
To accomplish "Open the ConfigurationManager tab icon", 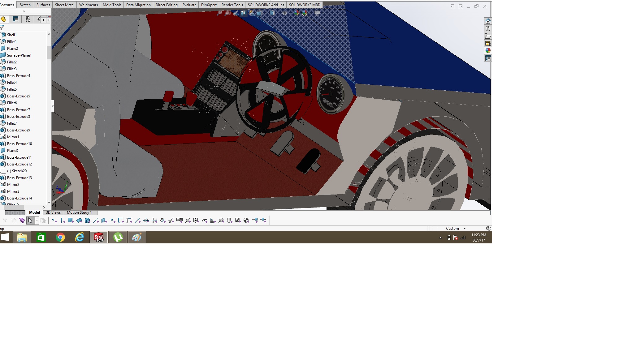I will [28, 19].
